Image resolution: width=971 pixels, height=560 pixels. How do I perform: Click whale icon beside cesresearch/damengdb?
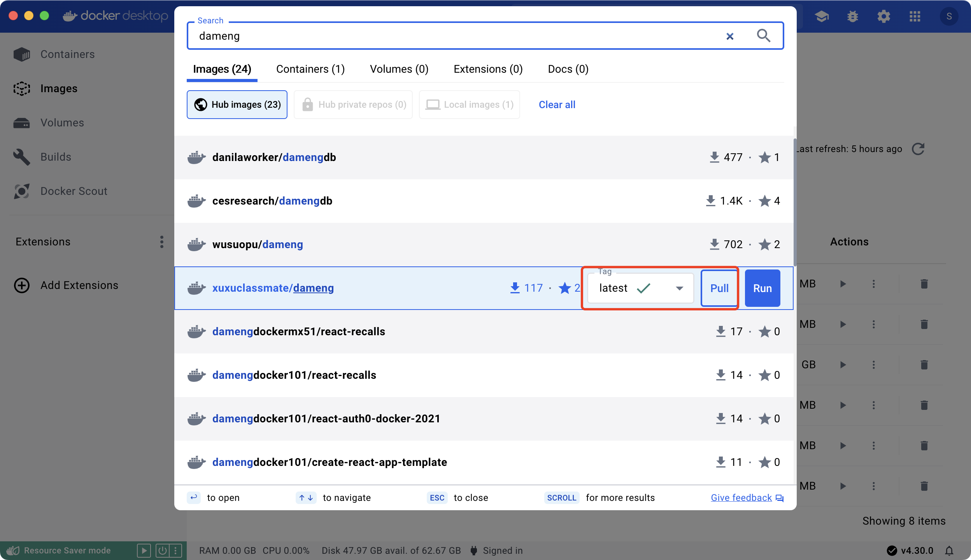pos(196,201)
